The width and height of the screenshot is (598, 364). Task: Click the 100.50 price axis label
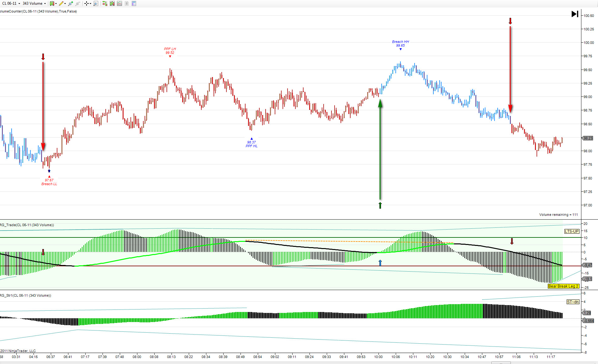point(589,16)
